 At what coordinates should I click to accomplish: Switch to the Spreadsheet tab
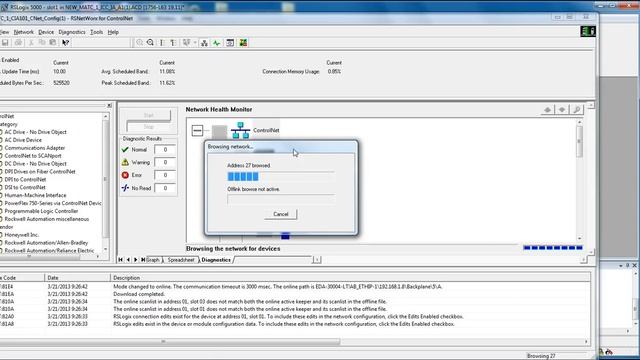(181, 260)
